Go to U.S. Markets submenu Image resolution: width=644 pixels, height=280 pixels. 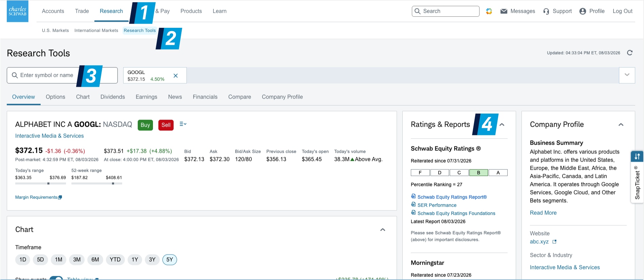pos(55,31)
